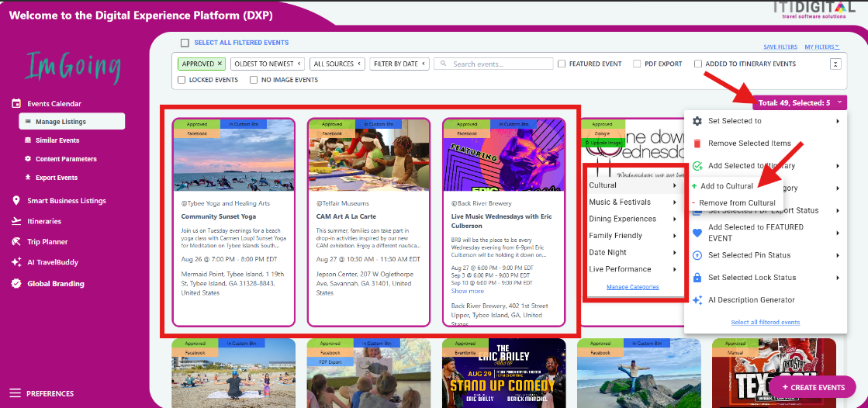Click the Search events input field
This screenshot has width=868, height=408.
click(493, 64)
